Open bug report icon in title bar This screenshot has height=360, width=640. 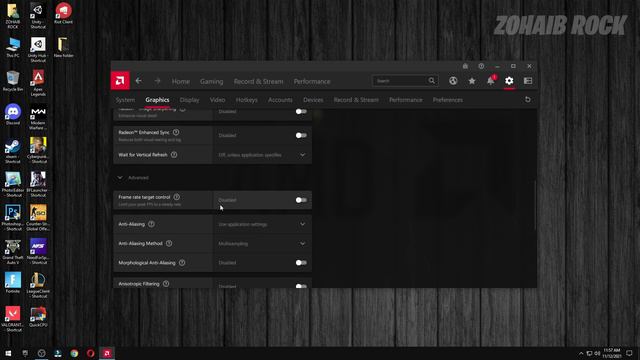[465, 66]
